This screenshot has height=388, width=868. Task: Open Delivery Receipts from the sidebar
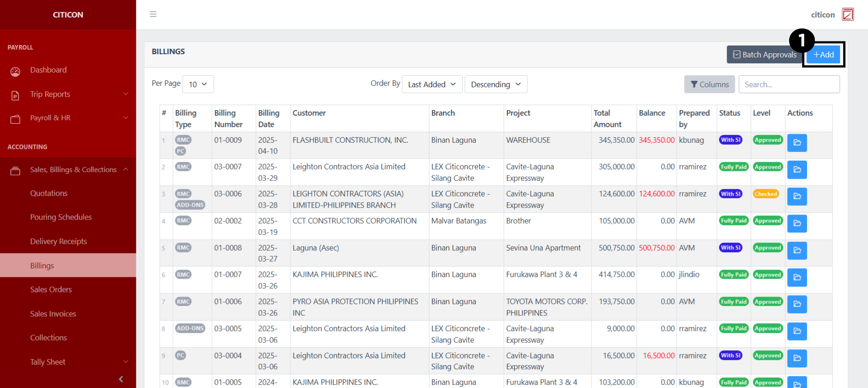tap(58, 242)
